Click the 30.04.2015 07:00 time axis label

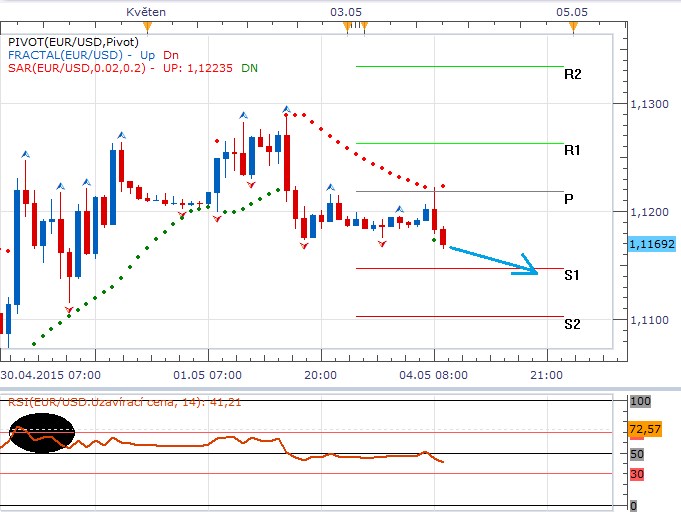click(x=50, y=373)
